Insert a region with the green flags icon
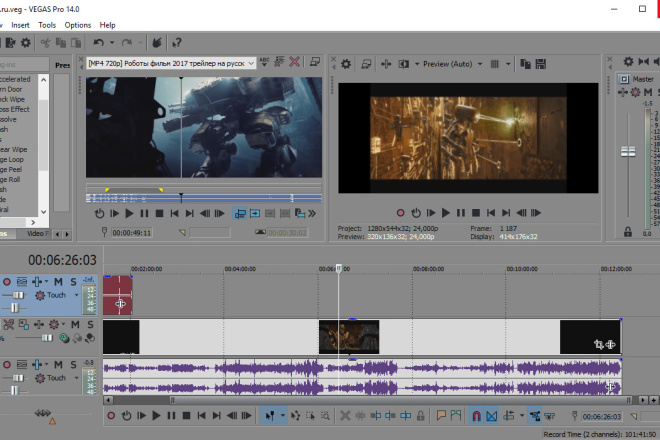 pyautogui.click(x=456, y=416)
